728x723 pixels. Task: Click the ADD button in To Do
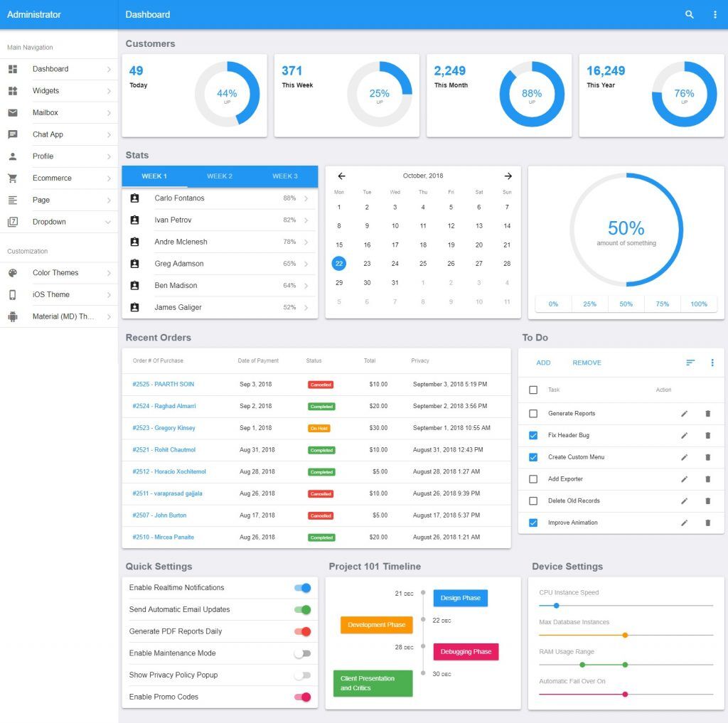pyautogui.click(x=543, y=363)
